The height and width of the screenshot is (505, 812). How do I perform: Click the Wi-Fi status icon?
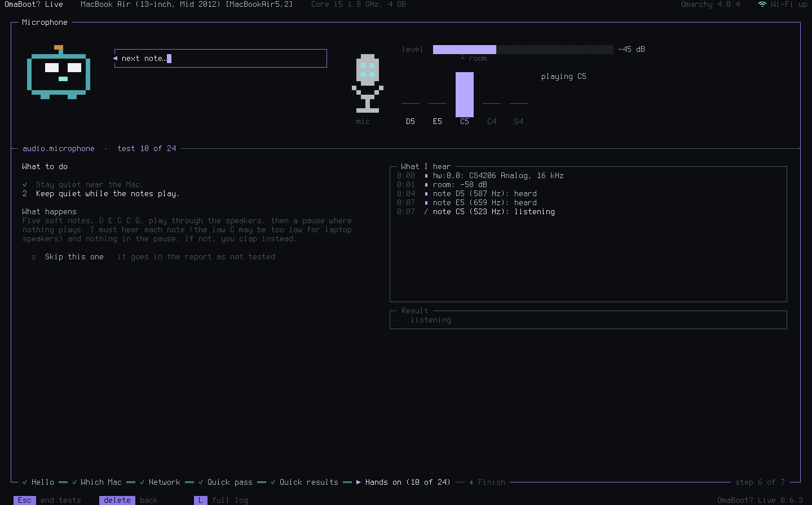point(762,4)
